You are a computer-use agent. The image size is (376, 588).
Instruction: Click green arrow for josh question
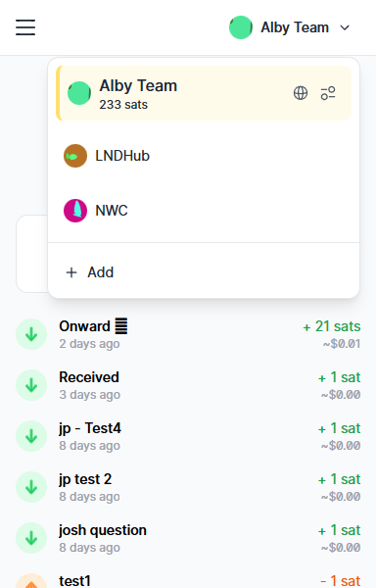click(31, 538)
